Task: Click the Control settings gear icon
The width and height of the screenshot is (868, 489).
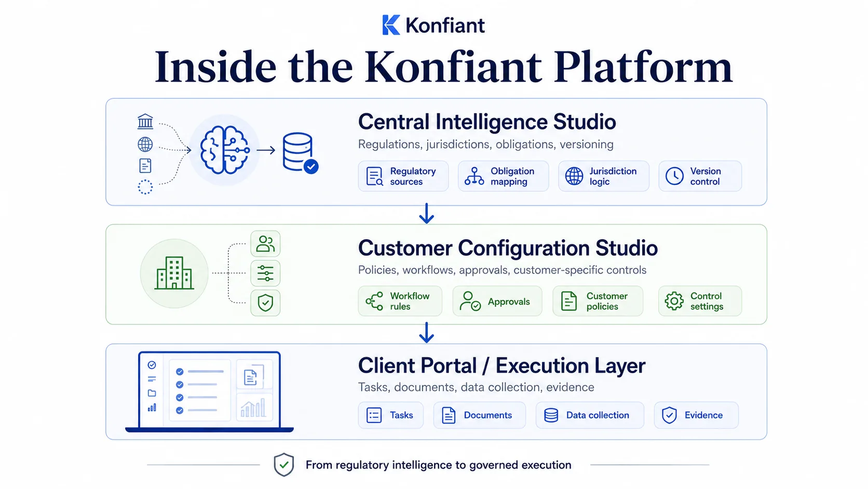Action: click(x=674, y=301)
